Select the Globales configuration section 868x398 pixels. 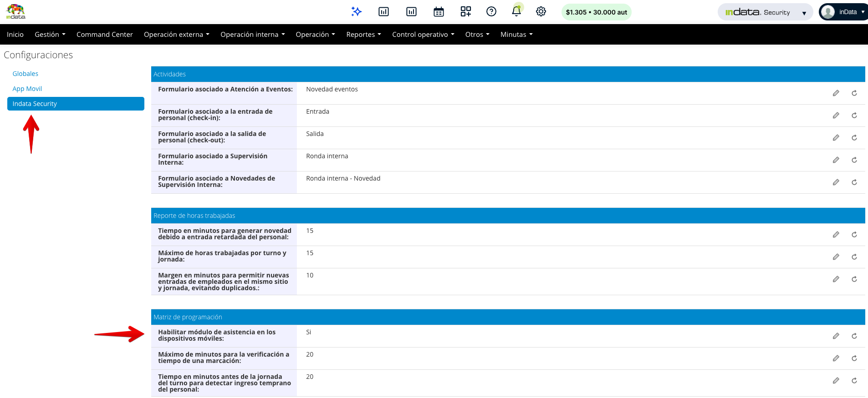(26, 74)
